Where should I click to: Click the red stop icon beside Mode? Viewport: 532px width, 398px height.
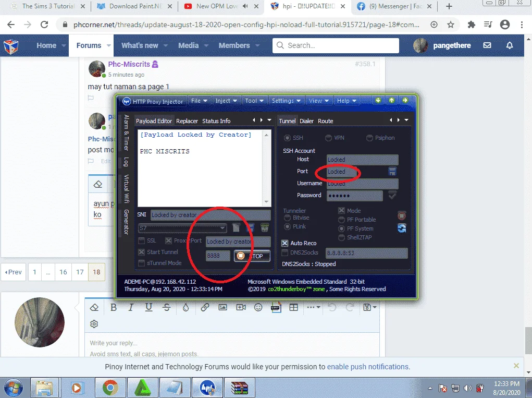point(402,215)
